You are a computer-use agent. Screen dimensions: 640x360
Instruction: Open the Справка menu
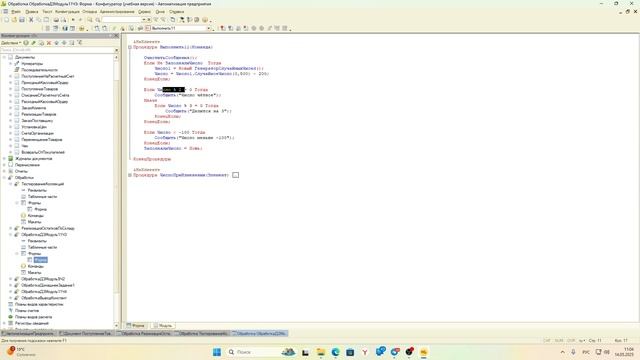pyautogui.click(x=176, y=12)
